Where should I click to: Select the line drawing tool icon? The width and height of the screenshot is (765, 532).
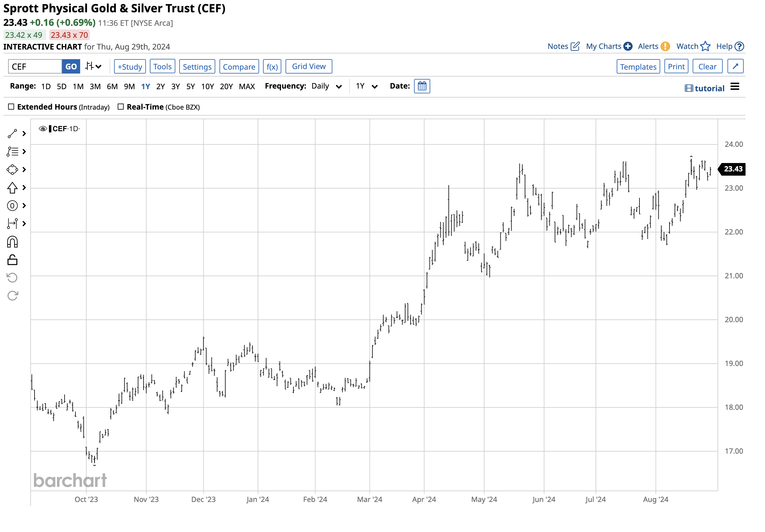(x=12, y=134)
